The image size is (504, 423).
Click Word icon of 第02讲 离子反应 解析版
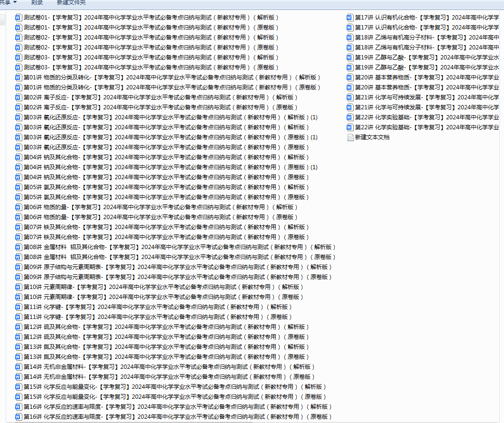(19, 97)
